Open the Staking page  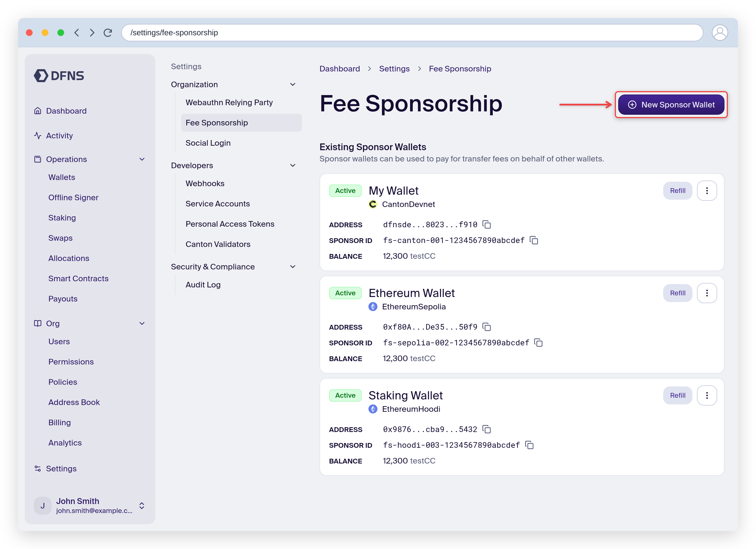(62, 218)
